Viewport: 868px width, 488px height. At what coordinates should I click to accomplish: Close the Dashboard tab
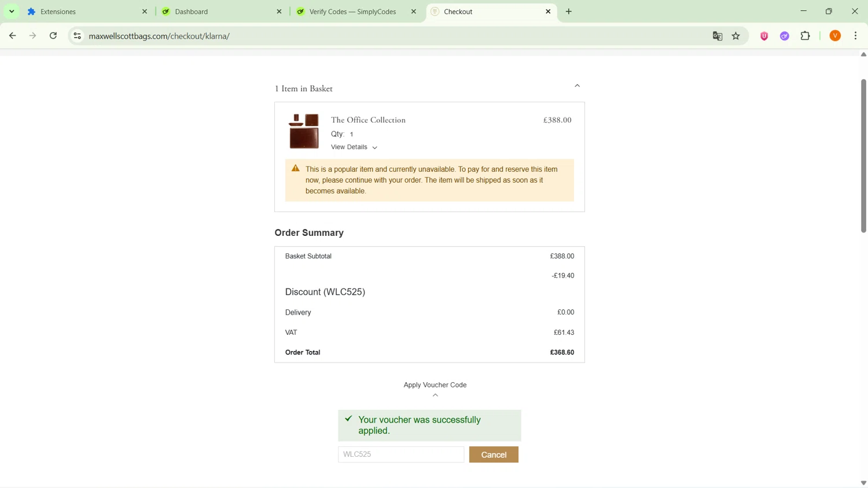pyautogui.click(x=279, y=12)
